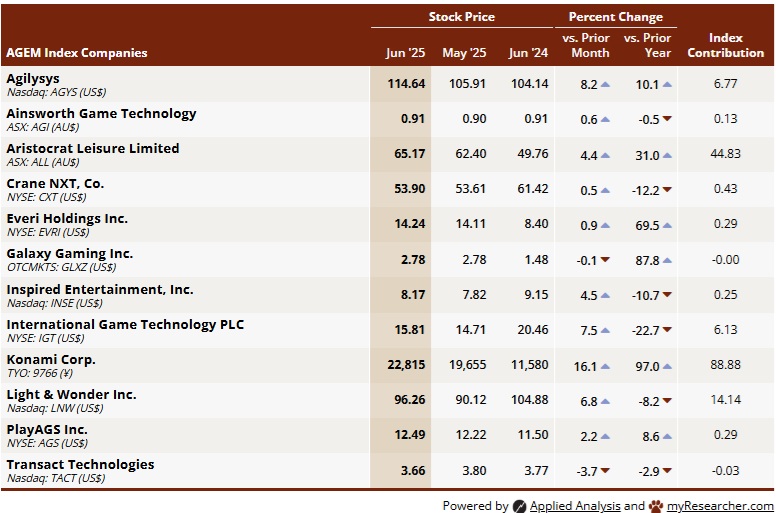Image resolution: width=776 pixels, height=513 pixels.
Task: Click the up arrow beside Galaxy Gaming 87.8
Action: click(667, 260)
